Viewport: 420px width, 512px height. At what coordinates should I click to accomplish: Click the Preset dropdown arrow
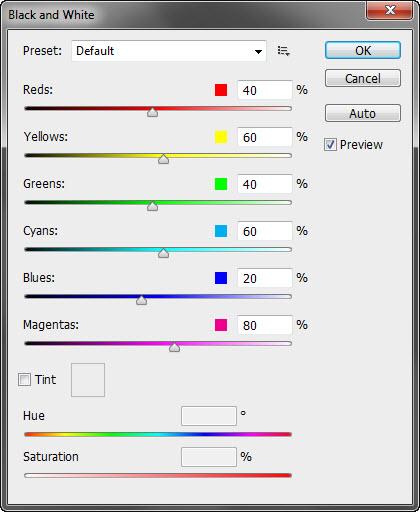point(258,51)
